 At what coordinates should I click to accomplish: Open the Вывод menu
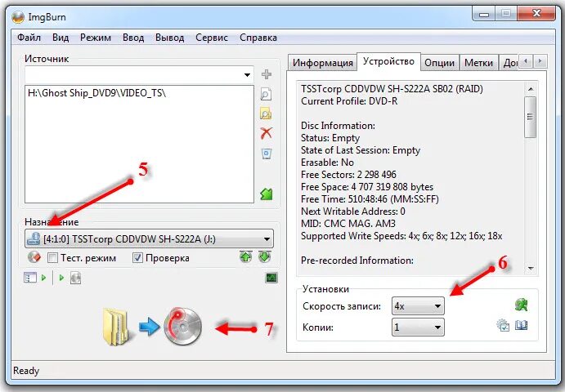[170, 38]
